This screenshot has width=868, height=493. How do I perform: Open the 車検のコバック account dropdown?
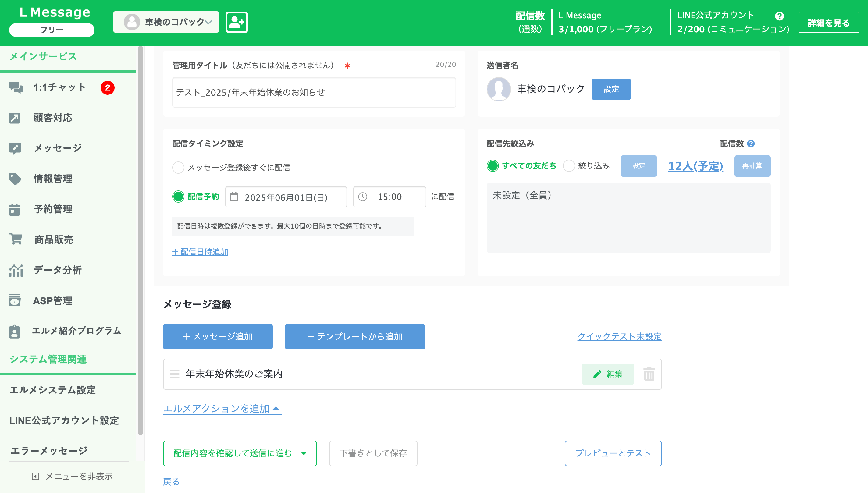(x=166, y=22)
